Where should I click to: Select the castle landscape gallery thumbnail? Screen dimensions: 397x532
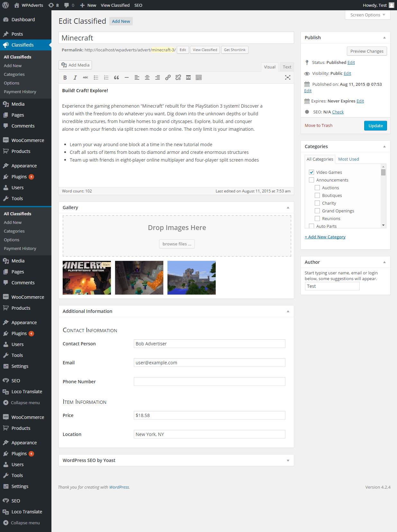(x=192, y=278)
